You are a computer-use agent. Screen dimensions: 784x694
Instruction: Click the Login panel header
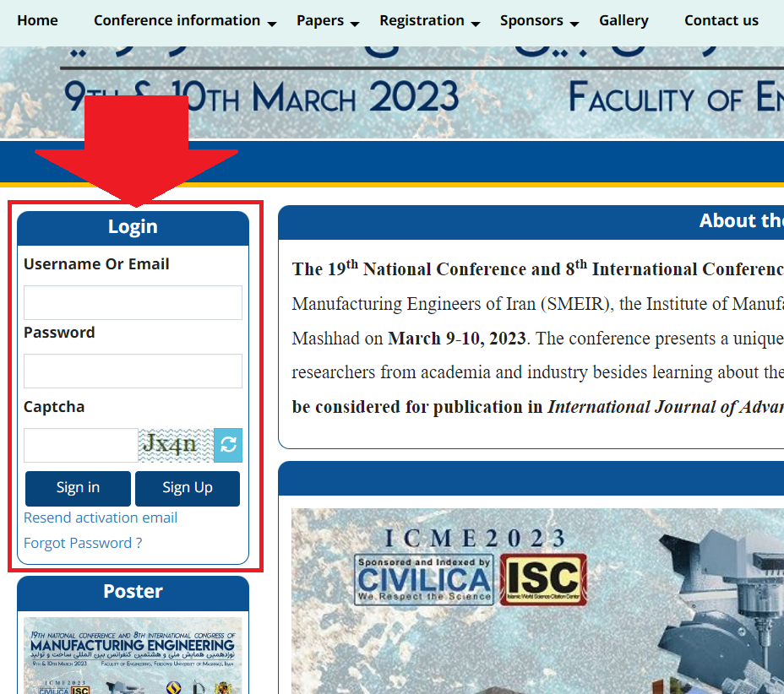[x=133, y=228]
